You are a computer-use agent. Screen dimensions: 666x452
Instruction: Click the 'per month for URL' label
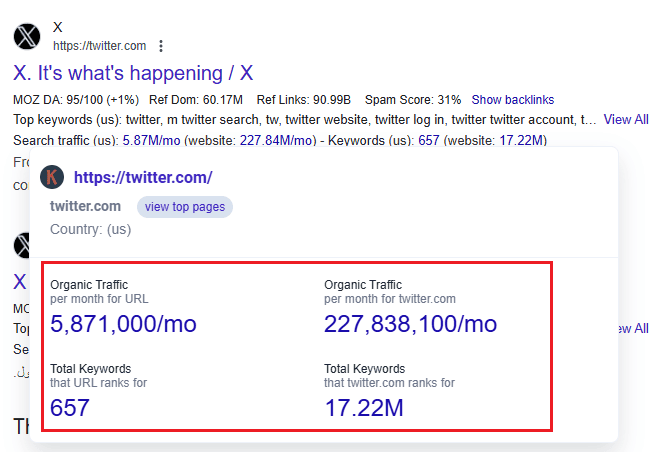[x=99, y=299]
